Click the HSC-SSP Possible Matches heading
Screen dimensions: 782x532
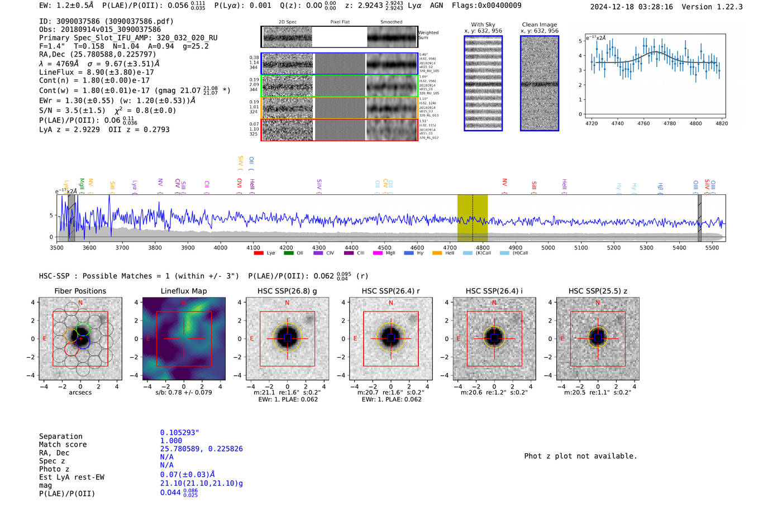tap(139, 276)
